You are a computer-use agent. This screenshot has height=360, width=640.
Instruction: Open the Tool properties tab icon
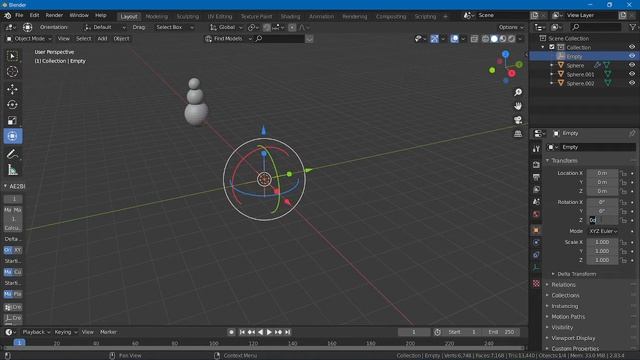point(536,149)
